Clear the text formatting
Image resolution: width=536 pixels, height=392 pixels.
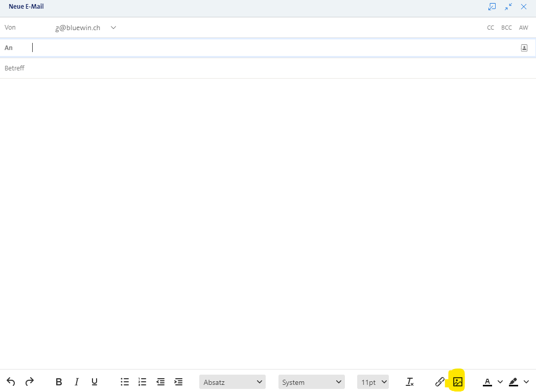click(409, 381)
